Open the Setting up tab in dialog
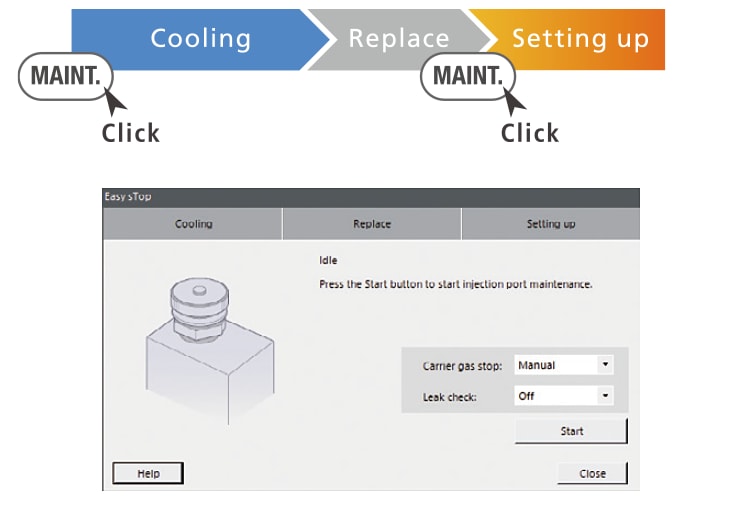736x516 pixels. [550, 224]
